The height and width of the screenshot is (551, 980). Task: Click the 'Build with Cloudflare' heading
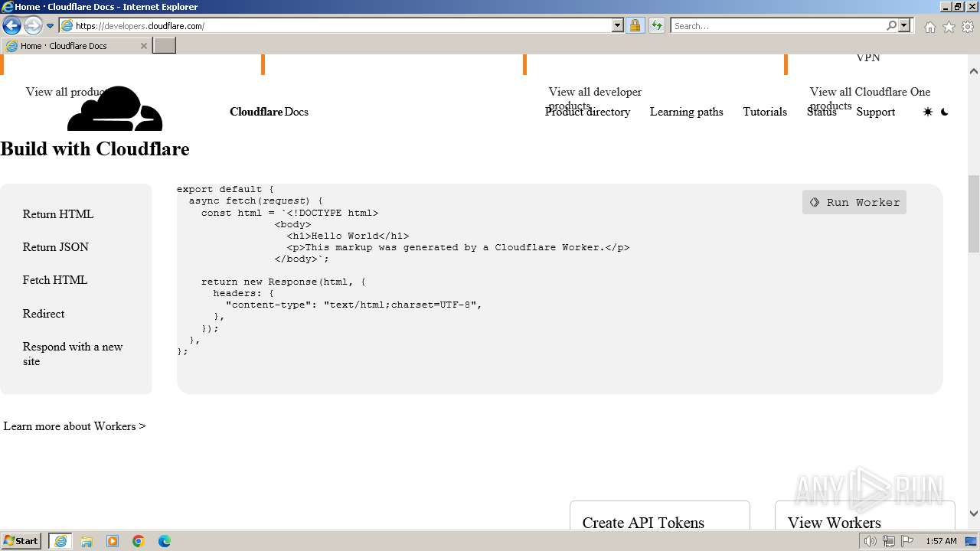pos(95,148)
